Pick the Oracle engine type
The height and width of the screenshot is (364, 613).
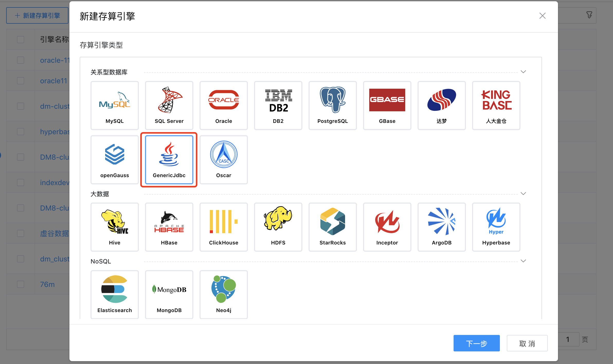pyautogui.click(x=224, y=105)
